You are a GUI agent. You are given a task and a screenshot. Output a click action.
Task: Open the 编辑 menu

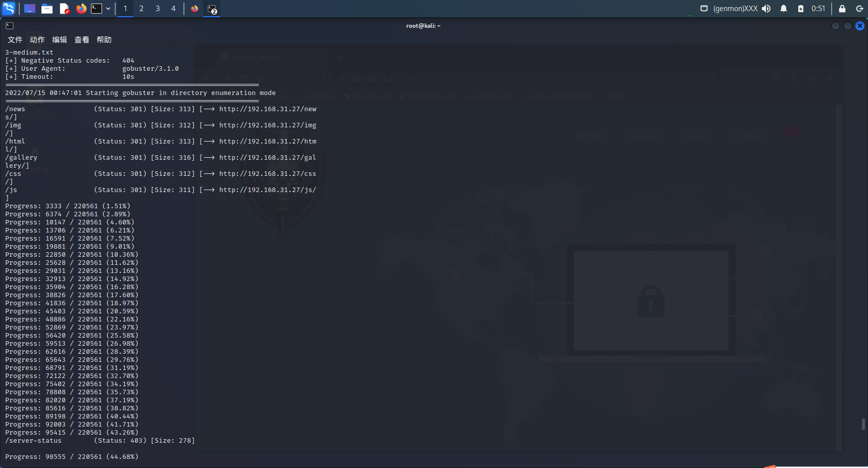click(x=60, y=39)
